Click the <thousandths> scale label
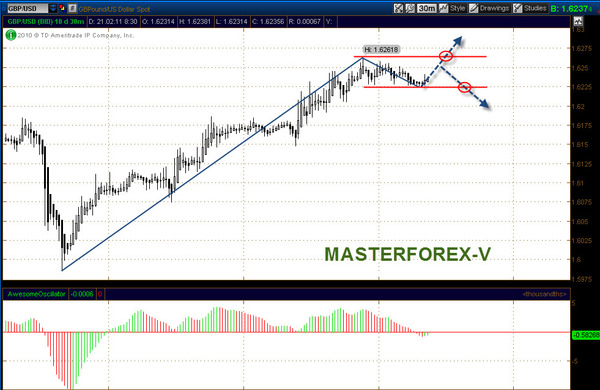Viewport: 600px width, 390px height. tap(545, 294)
